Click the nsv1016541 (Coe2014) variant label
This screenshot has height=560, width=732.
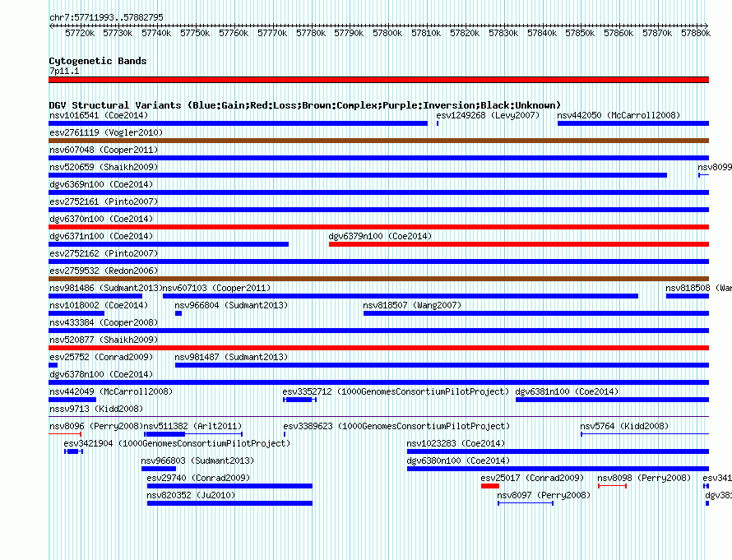[99, 115]
